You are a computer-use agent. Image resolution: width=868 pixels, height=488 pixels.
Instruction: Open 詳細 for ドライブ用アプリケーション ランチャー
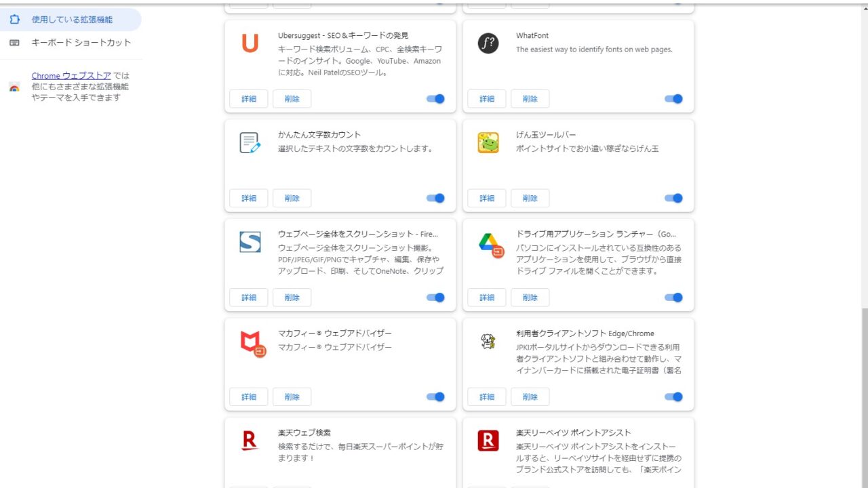click(x=487, y=298)
